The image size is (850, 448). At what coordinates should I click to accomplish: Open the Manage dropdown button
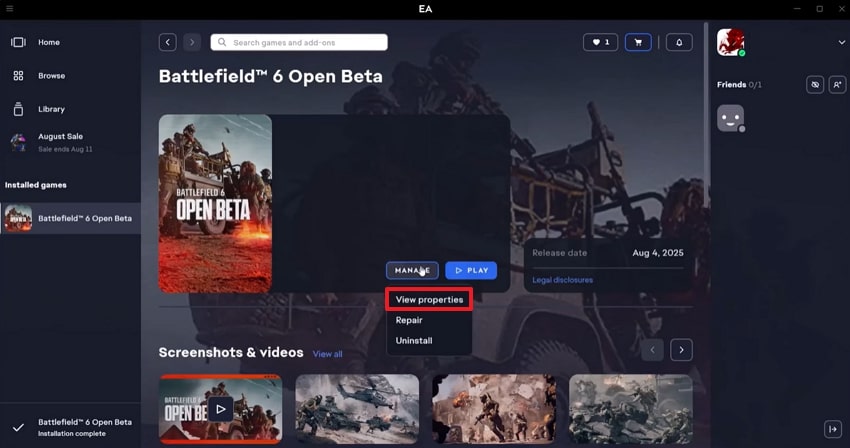[x=412, y=270]
